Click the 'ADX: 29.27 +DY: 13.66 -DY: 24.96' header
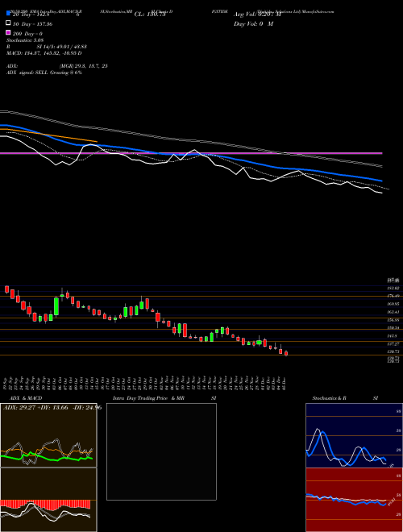This screenshot has height=532, width=403. pos(52,407)
